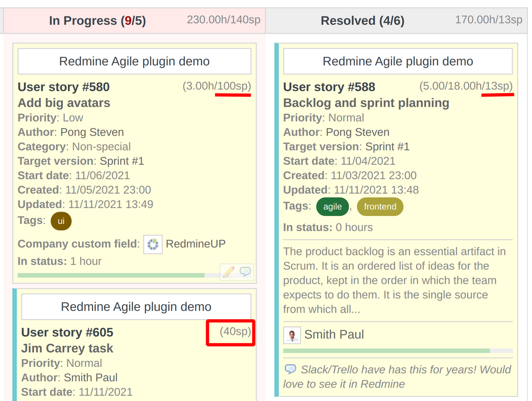The height and width of the screenshot is (401, 532).
Task: Select the 'frontend' tag badge on story #588
Action: tap(380, 206)
